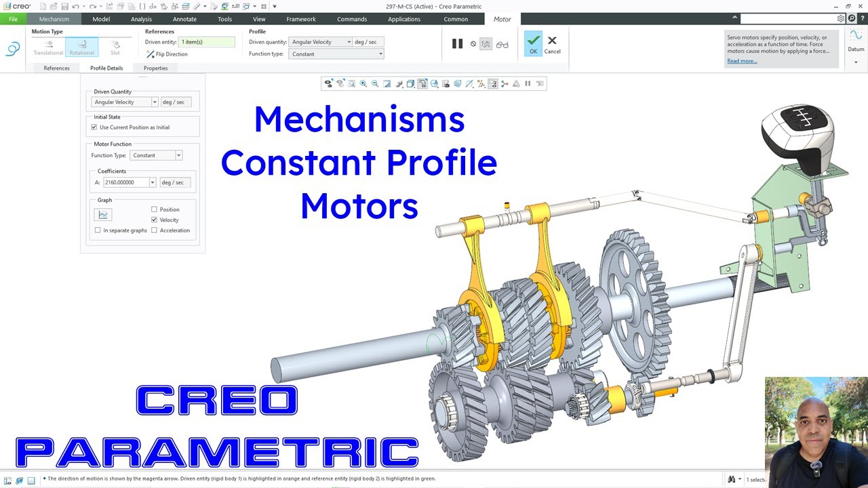Click the command search input field
Image resolution: width=868 pixels, height=488 pixels.
[x=788, y=19]
